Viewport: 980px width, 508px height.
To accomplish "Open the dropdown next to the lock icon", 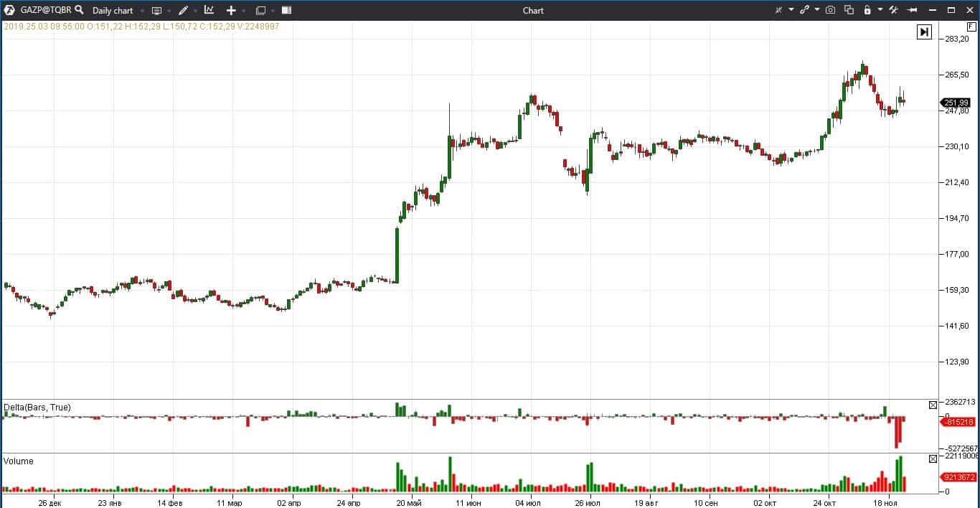I will pos(880,10).
